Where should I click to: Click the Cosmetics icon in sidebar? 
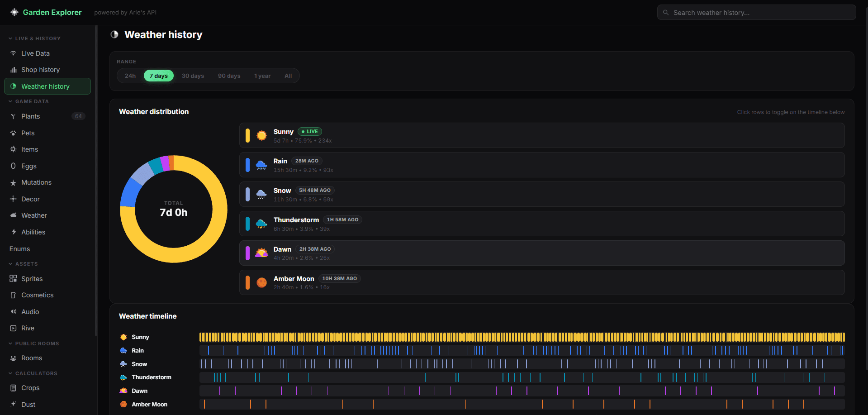(13, 295)
